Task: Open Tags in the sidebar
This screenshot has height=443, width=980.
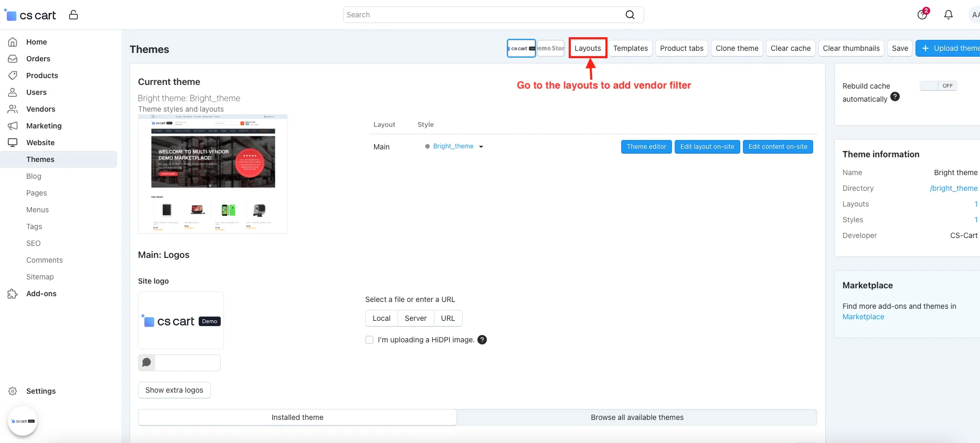Action: [34, 226]
